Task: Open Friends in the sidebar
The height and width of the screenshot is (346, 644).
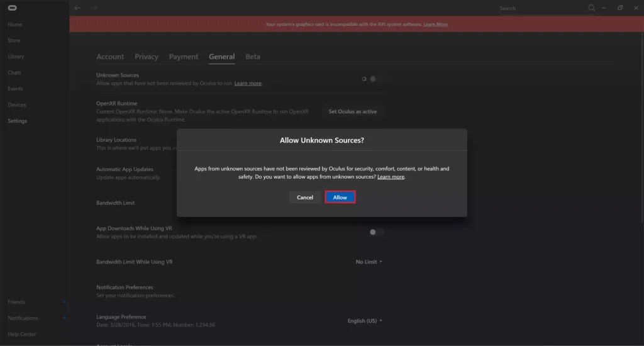Action: (x=16, y=301)
